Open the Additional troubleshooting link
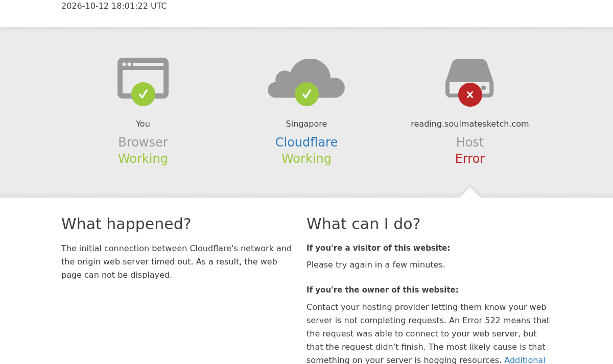The width and height of the screenshot is (613, 364). (525, 360)
